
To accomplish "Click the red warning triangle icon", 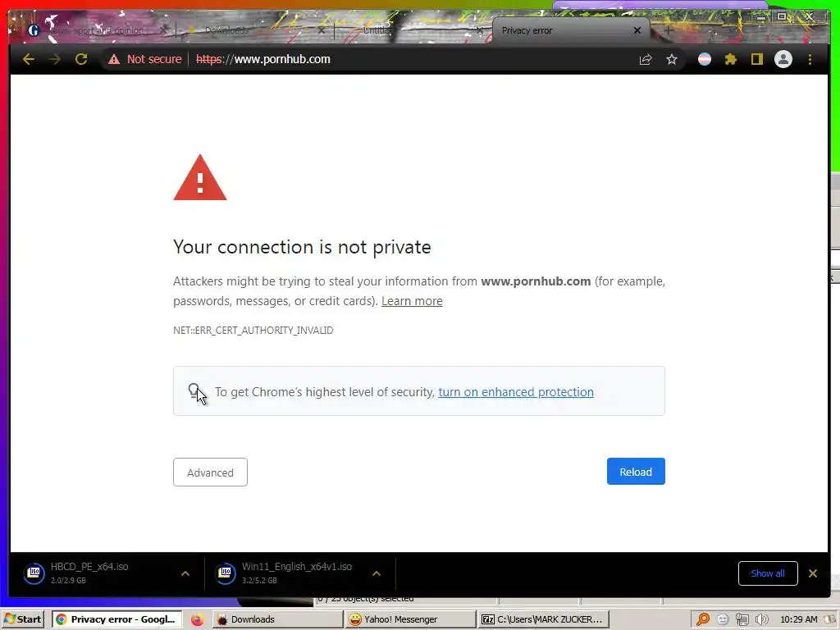I will [200, 178].
